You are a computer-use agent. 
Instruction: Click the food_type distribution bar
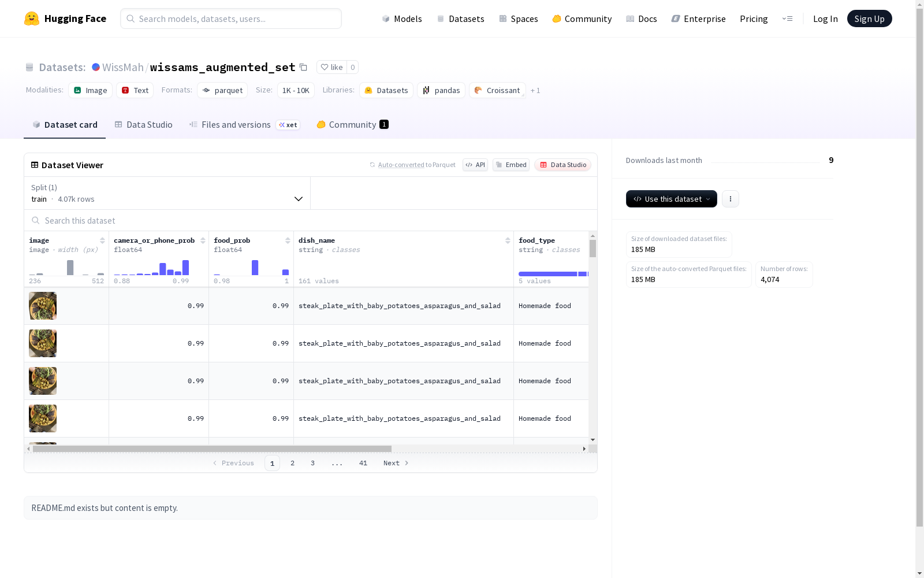pos(553,274)
